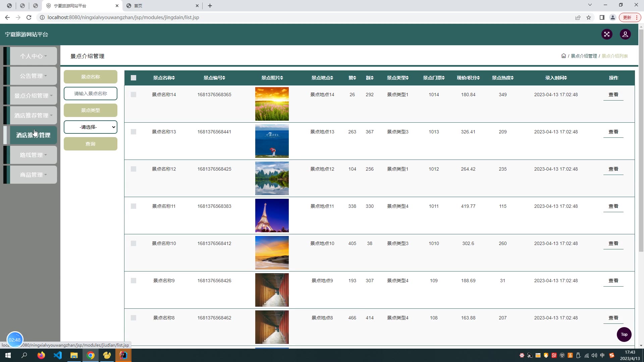Click the round Top button
The image size is (644, 362).
pos(624,334)
